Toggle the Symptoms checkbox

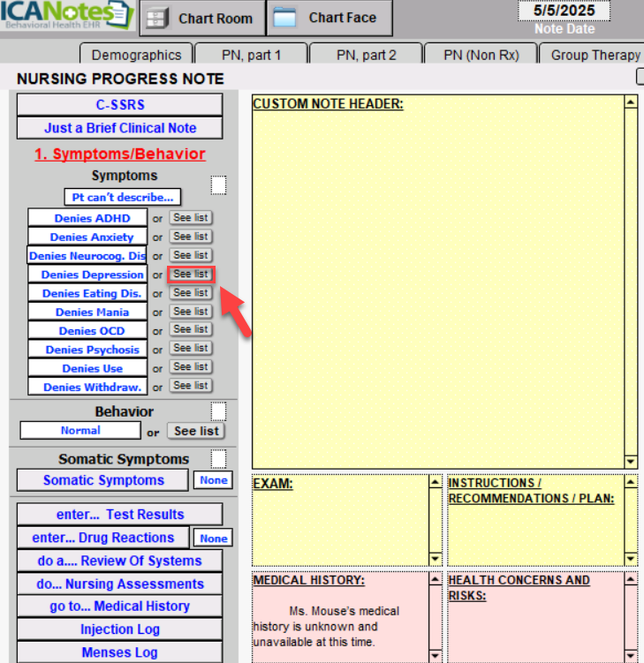218,185
